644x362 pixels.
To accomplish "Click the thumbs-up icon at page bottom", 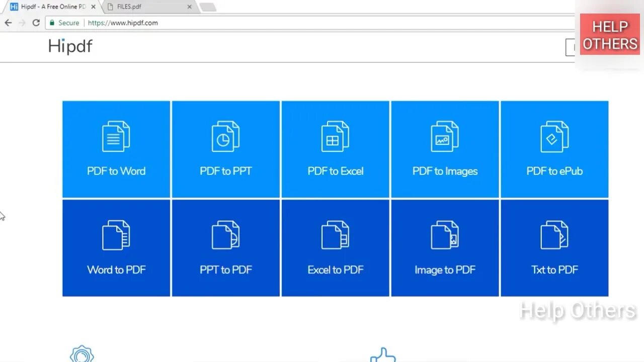I will click(383, 354).
